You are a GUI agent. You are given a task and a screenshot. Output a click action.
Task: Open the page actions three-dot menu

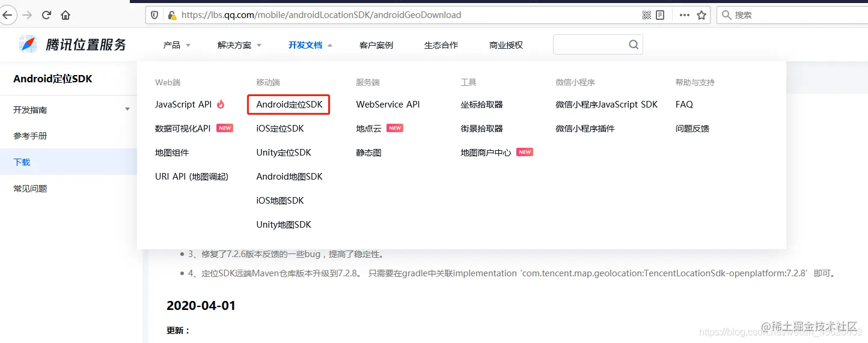685,15
